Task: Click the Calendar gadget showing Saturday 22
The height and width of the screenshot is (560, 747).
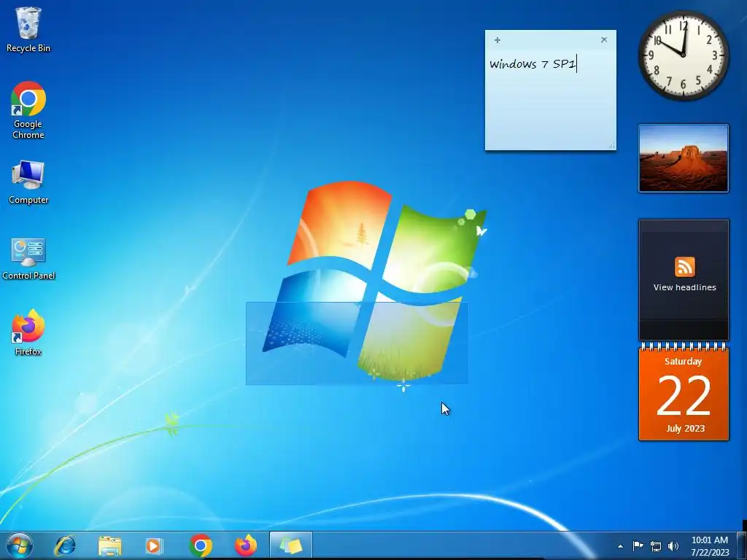Action: tap(684, 392)
